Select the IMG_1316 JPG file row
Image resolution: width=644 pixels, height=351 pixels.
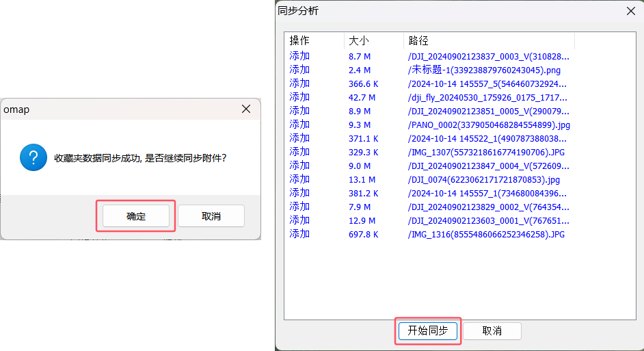(x=486, y=234)
